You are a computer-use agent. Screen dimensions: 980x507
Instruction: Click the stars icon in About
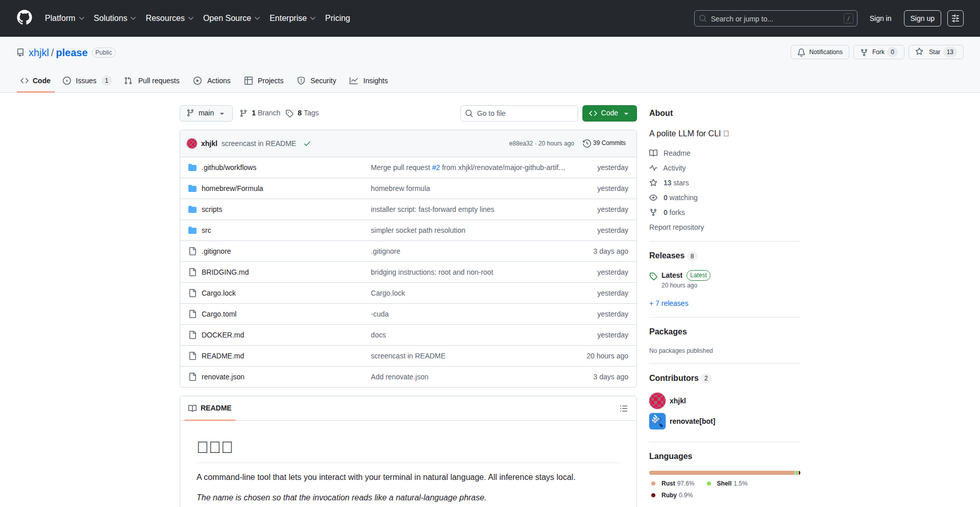tap(653, 183)
